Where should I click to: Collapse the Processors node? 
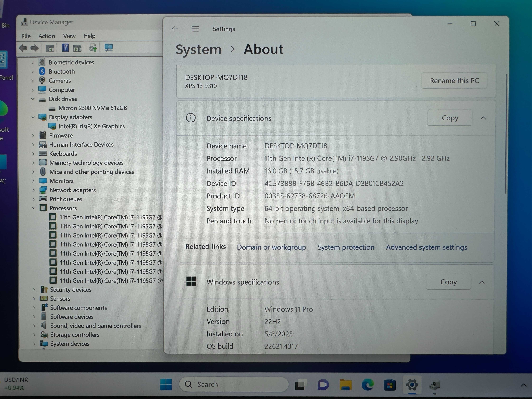click(x=34, y=208)
